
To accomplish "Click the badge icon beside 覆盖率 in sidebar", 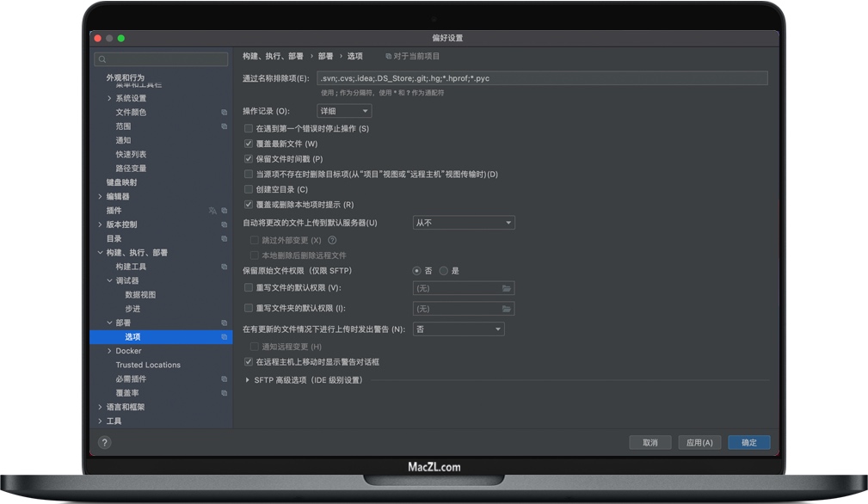I will (224, 392).
